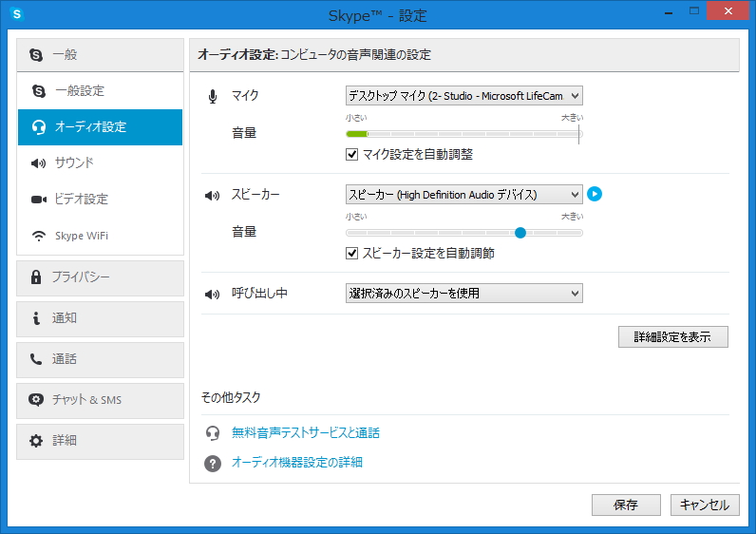Open Skype WiFi settings
The height and width of the screenshot is (534, 756).
(x=101, y=236)
